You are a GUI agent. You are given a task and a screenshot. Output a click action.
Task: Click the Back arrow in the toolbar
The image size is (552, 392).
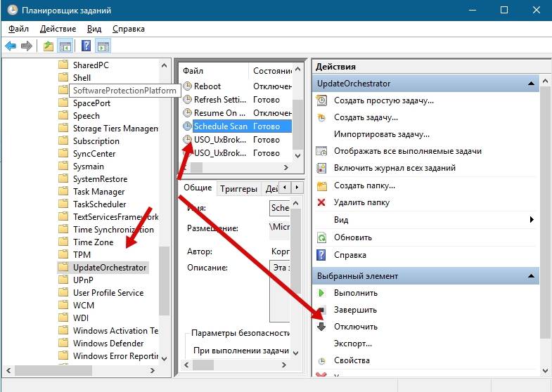point(11,46)
